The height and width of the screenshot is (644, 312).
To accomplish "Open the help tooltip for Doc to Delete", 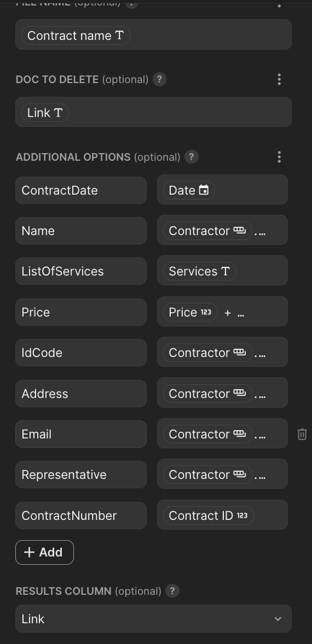I will tap(159, 79).
